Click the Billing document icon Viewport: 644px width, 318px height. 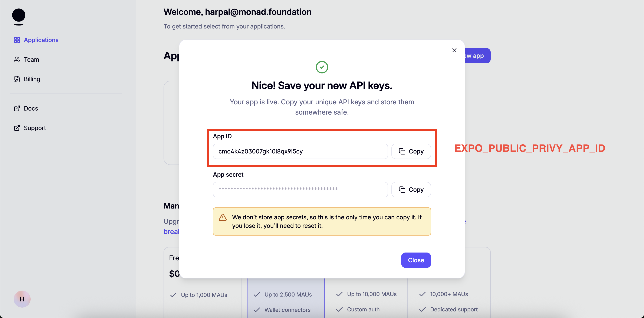coord(17,79)
